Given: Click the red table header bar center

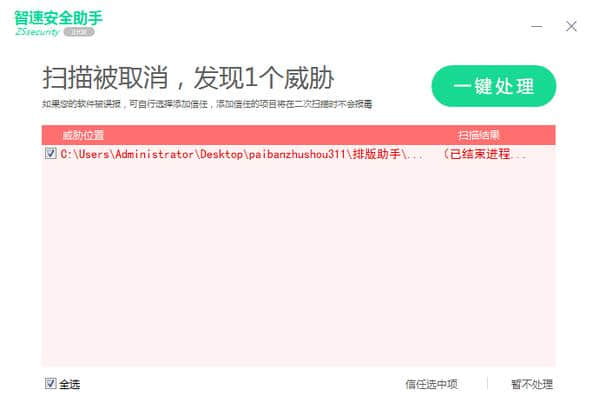Looking at the screenshot, I should [298, 135].
